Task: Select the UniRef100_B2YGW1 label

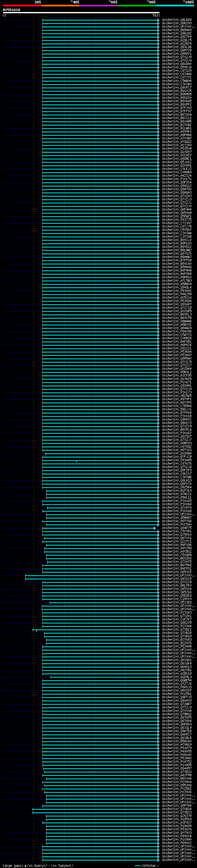Action: (x=177, y=125)
